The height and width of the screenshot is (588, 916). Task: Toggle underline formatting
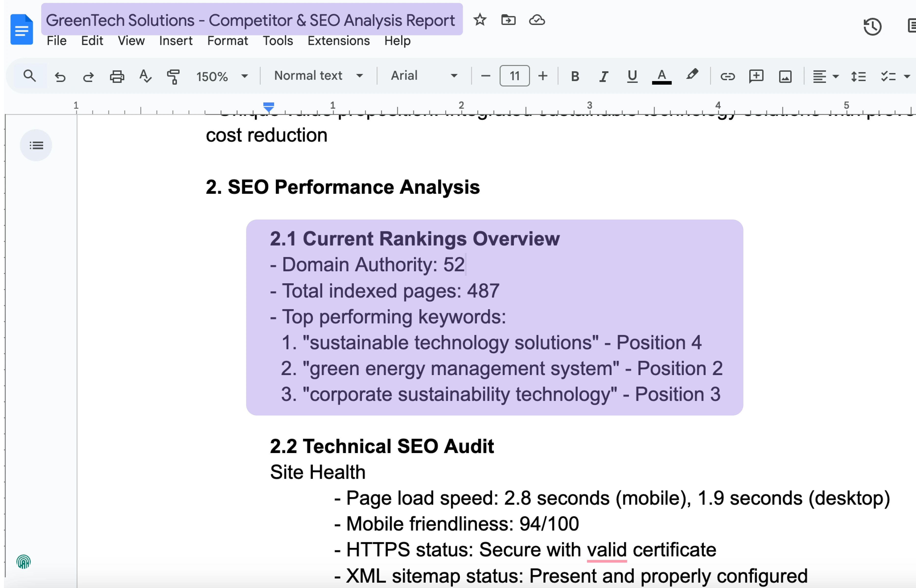[632, 76]
